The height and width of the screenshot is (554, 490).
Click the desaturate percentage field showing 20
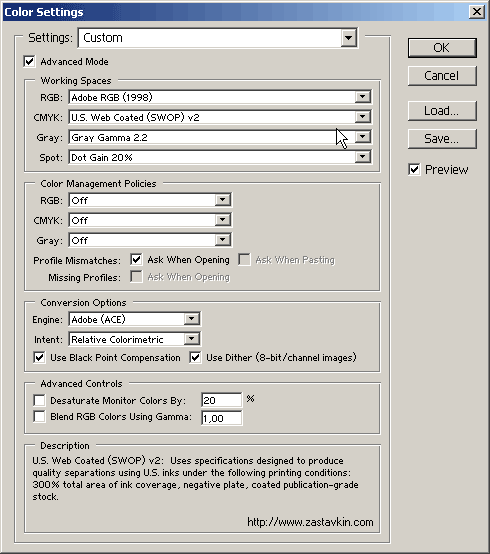222,400
